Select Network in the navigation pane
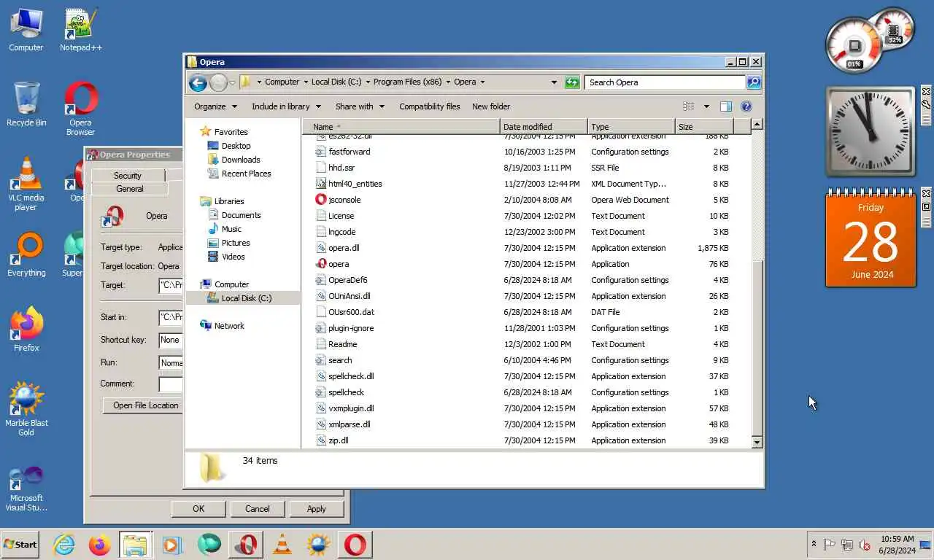Viewport: 934px width, 560px height. pyautogui.click(x=229, y=326)
